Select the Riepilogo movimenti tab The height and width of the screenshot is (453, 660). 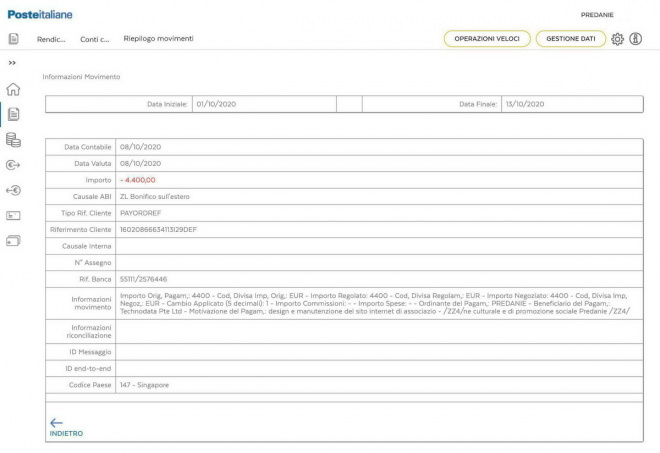[158, 39]
